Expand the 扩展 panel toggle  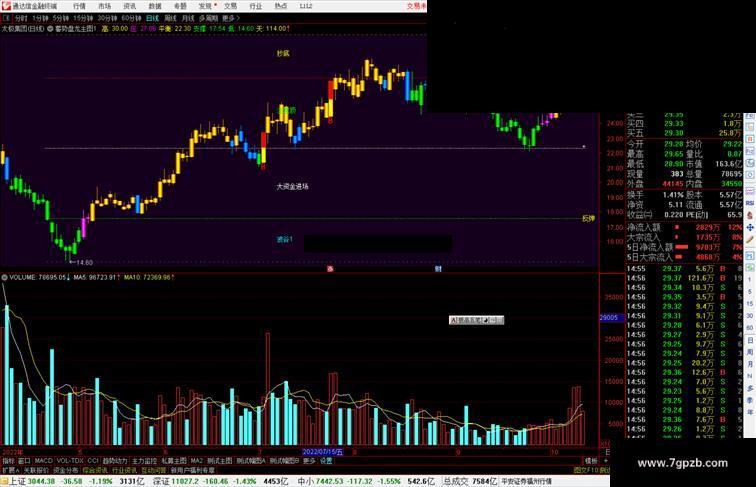(x=10, y=470)
